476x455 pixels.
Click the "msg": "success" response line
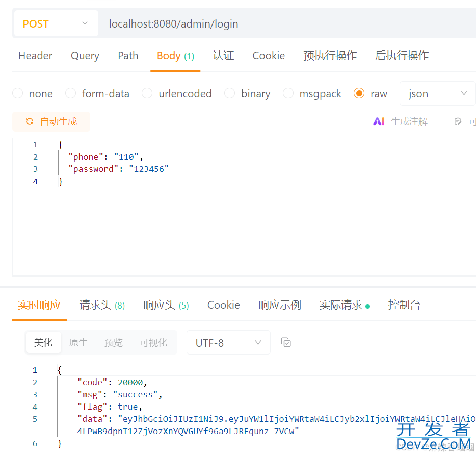coord(120,394)
